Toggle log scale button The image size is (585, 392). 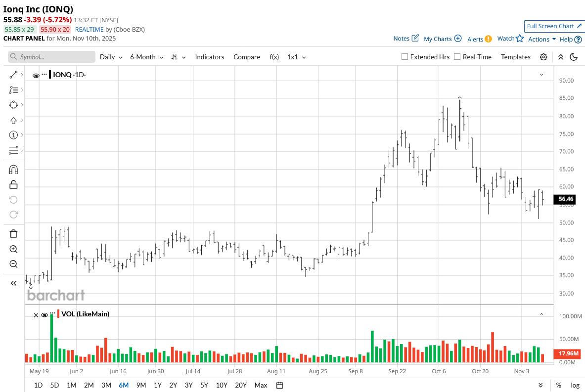(575, 385)
